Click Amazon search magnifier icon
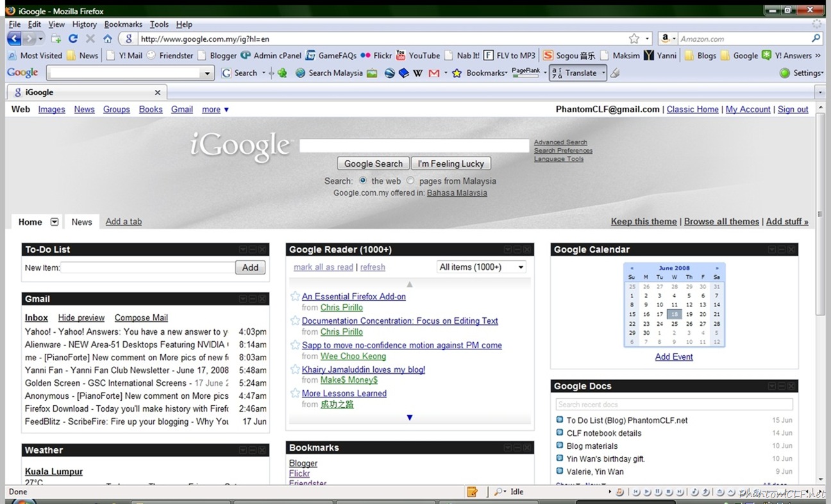 click(816, 38)
